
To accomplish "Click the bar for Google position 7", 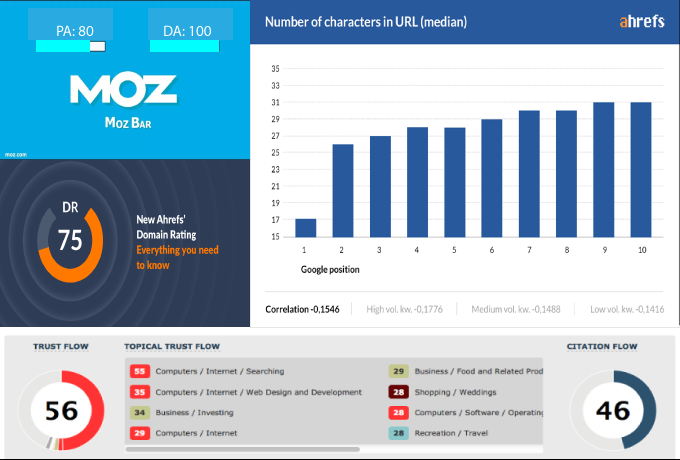I will [x=529, y=174].
